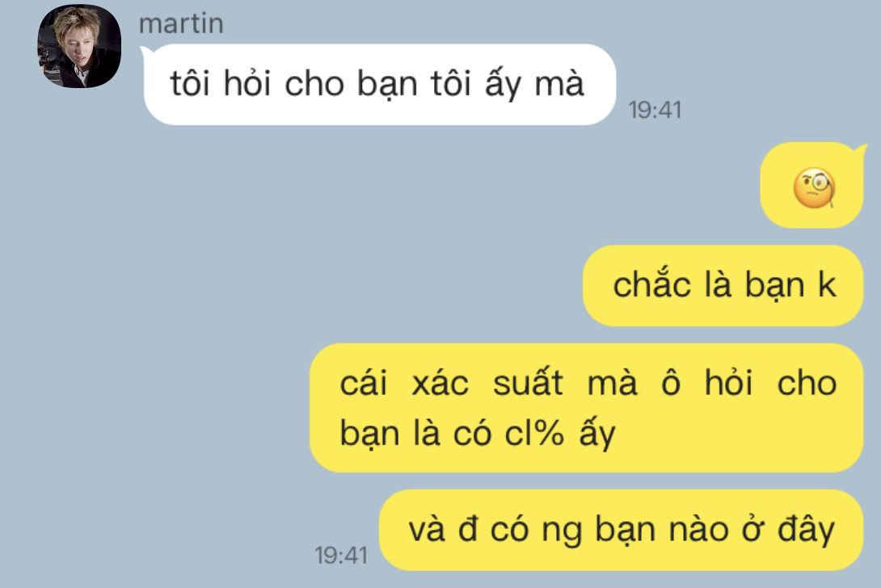Select the message starting with "cái xác suất"

(x=587, y=408)
